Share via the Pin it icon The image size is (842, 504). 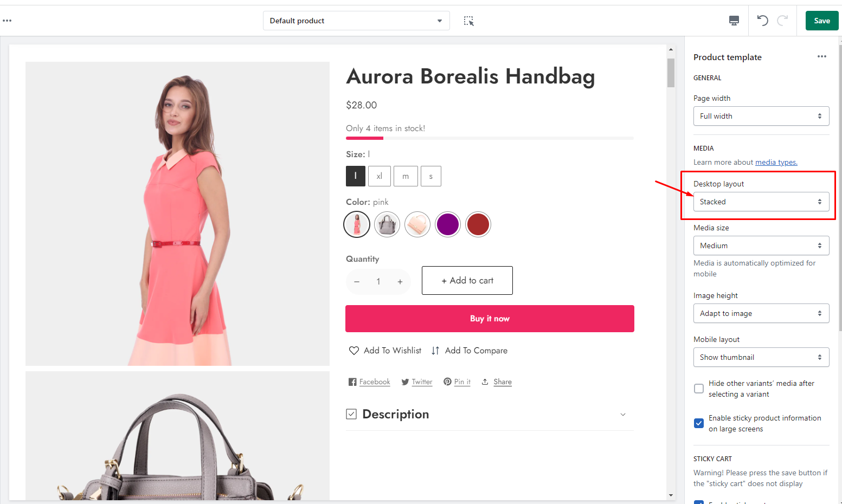coord(448,382)
